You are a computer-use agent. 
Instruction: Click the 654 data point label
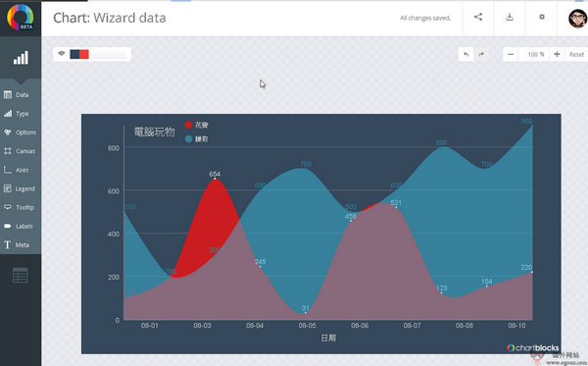(215, 174)
